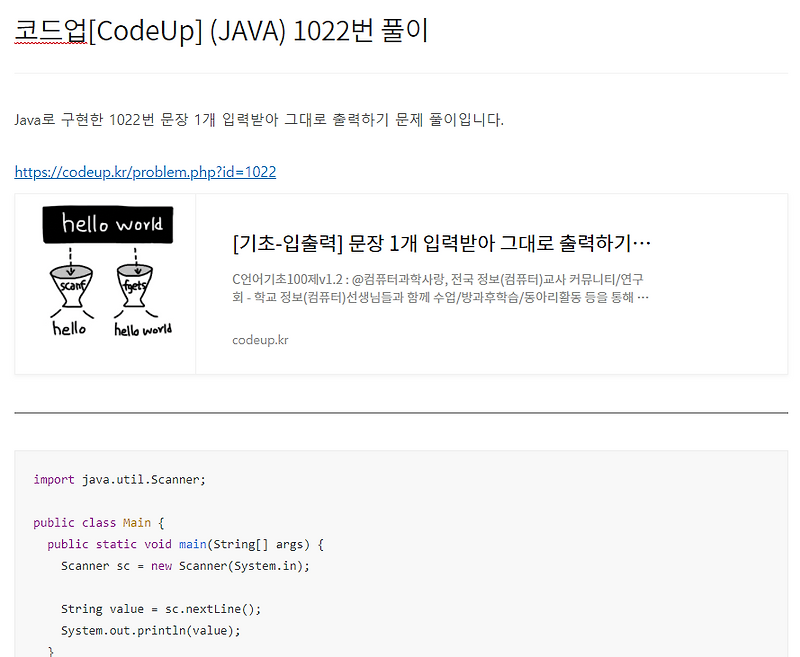Select the codeup.kr source label
Viewport: 800px width, 657px height.
[259, 339]
